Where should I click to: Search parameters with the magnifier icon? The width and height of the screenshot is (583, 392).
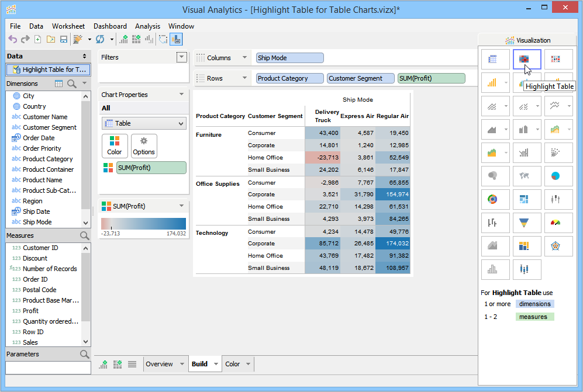[x=84, y=354]
